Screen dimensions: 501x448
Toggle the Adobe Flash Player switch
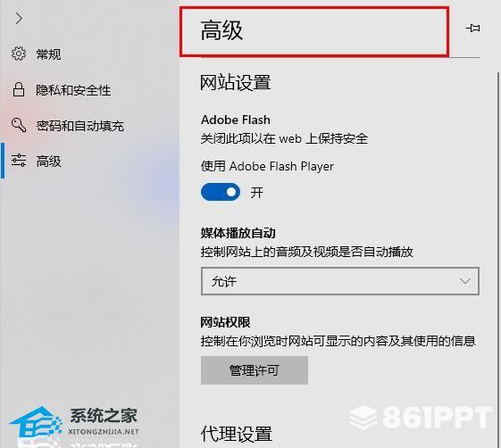tap(221, 192)
